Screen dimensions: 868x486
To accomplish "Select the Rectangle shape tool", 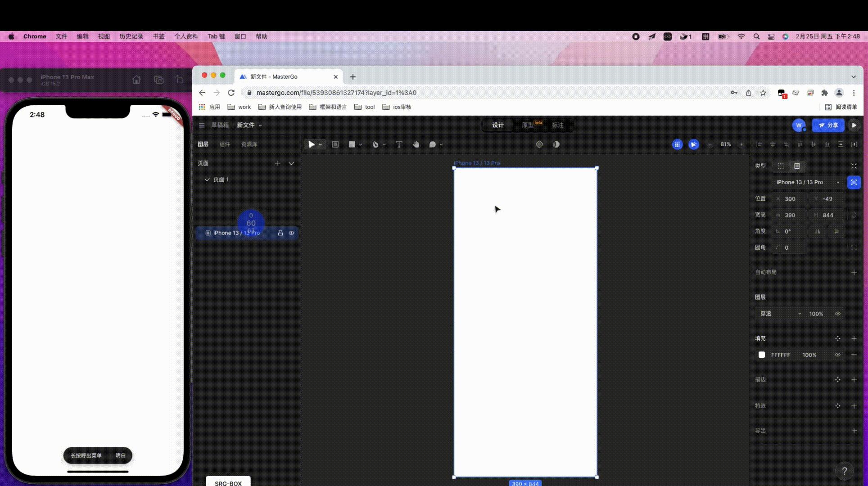I will click(353, 144).
